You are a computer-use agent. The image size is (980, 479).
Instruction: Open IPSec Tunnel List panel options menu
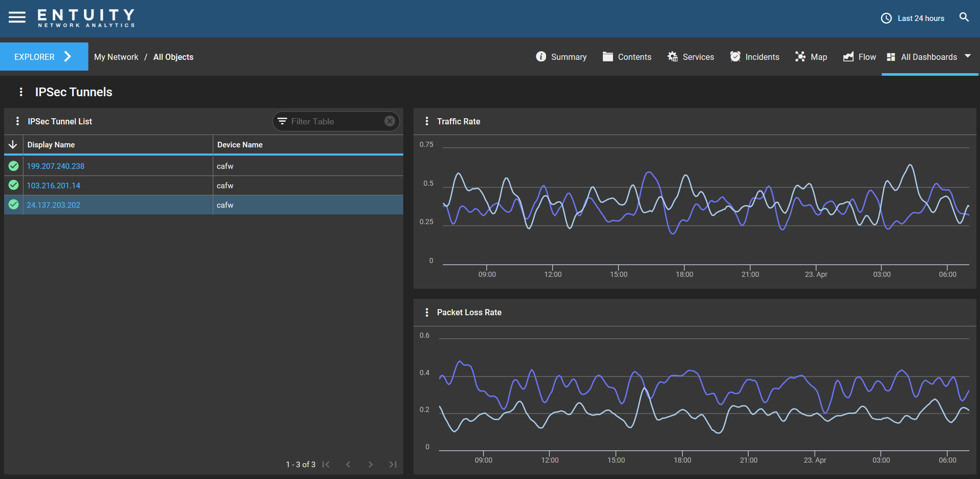pos(17,121)
